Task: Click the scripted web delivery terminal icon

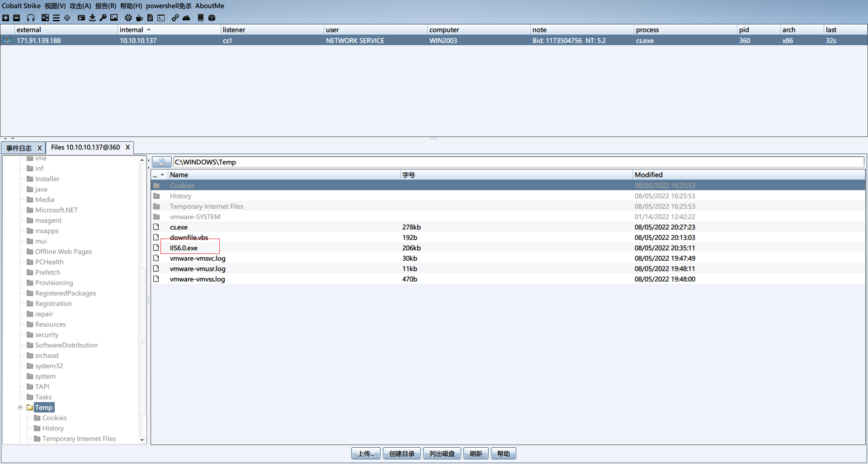Action: click(x=161, y=18)
